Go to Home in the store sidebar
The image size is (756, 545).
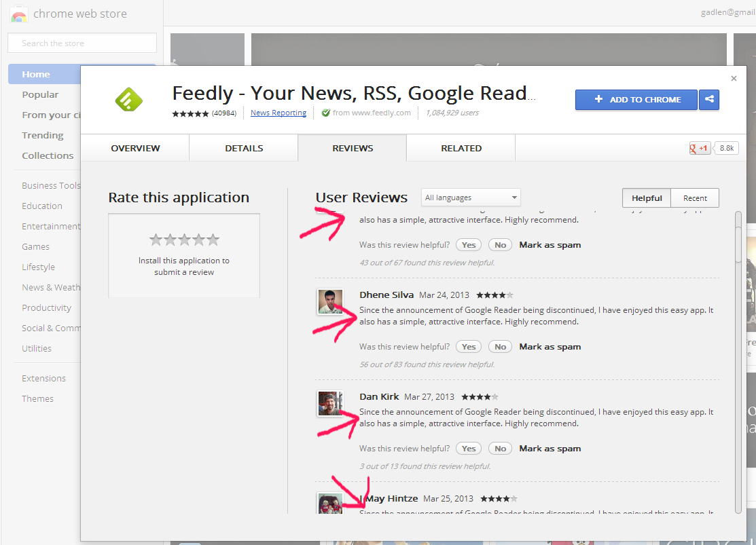click(x=44, y=74)
